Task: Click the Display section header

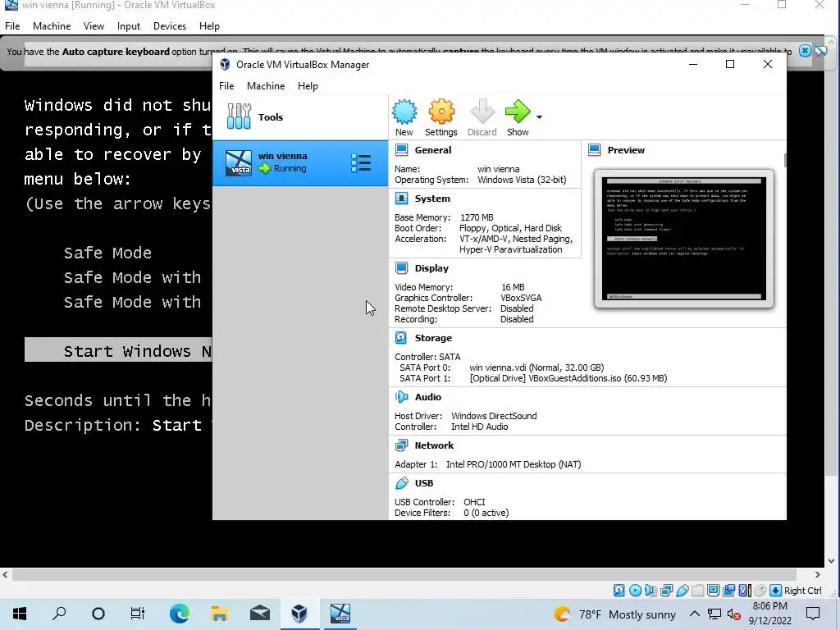Action: point(431,268)
